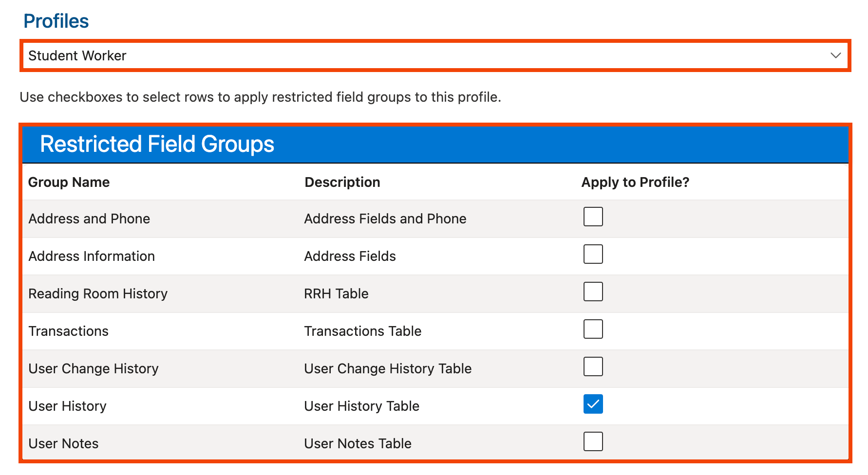
Task: Click the chevron arrow on profile selector
Action: (835, 55)
